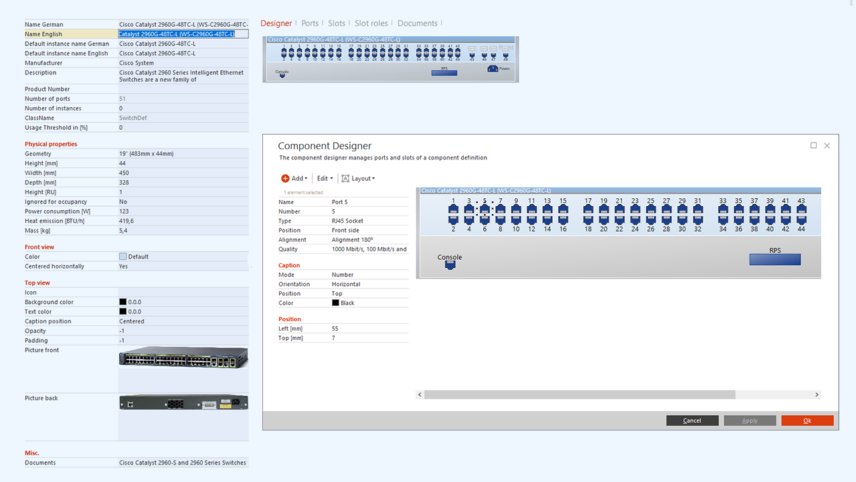Image resolution: width=856 pixels, height=482 pixels.
Task: Expand the Layout dropdown arrow
Action: click(374, 179)
